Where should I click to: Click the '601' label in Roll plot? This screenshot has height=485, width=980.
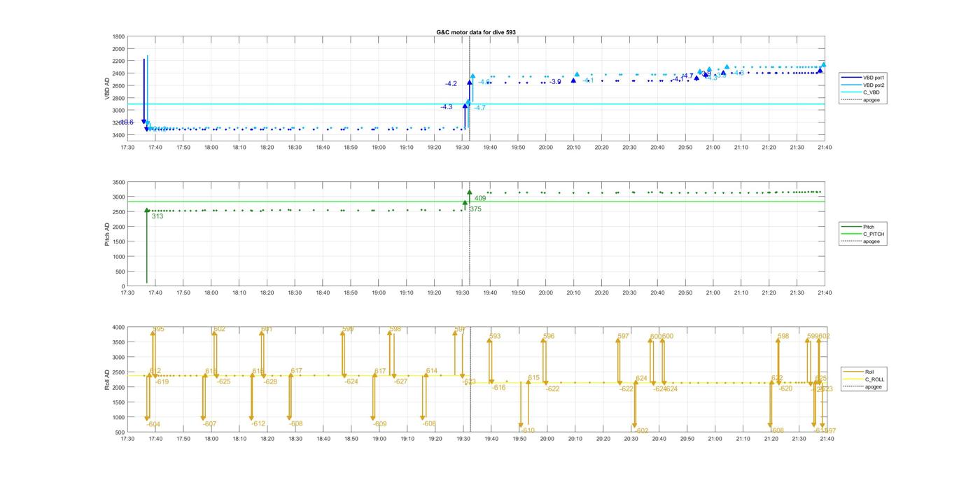point(267,329)
